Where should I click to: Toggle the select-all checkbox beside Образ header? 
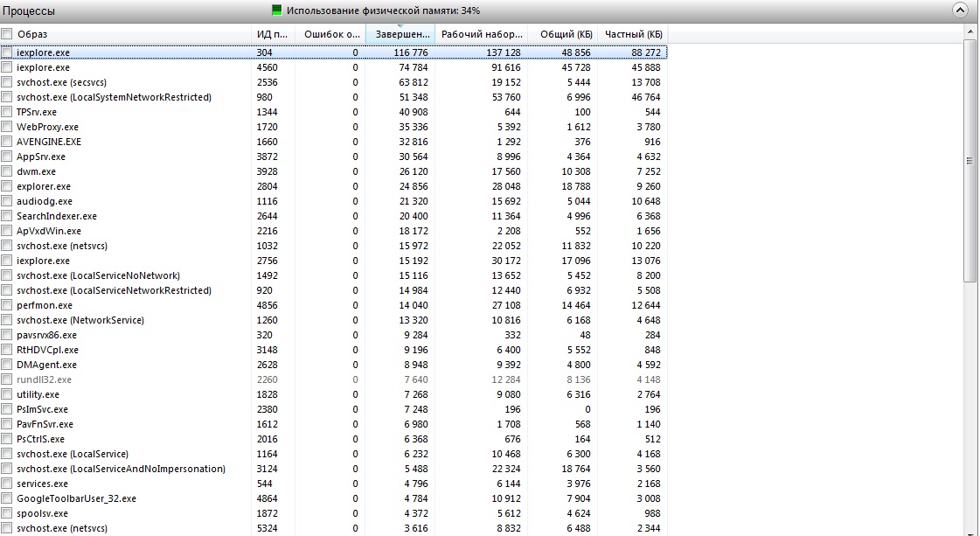tap(7, 34)
